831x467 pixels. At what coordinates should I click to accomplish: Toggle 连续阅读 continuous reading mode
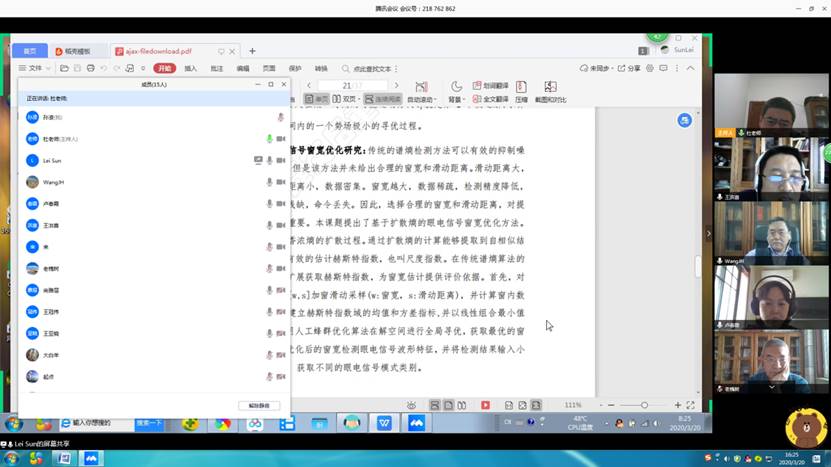pyautogui.click(x=382, y=99)
